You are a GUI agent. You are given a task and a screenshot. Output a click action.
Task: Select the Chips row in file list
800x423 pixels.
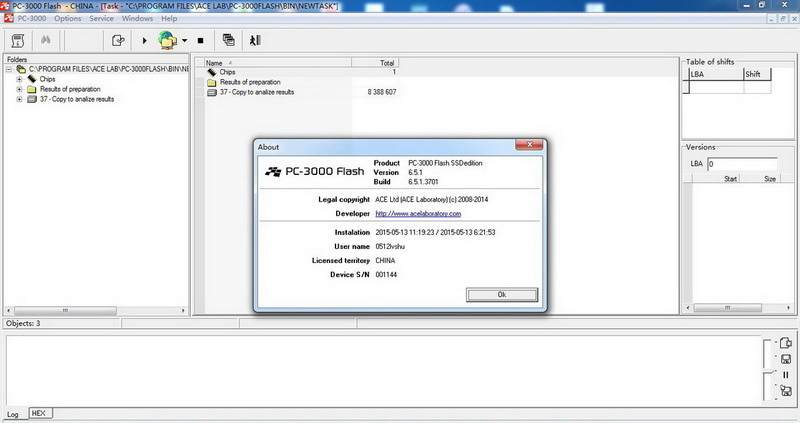click(x=302, y=72)
